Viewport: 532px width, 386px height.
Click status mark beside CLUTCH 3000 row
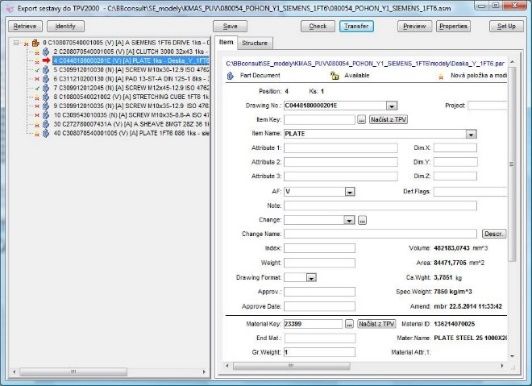click(37, 53)
